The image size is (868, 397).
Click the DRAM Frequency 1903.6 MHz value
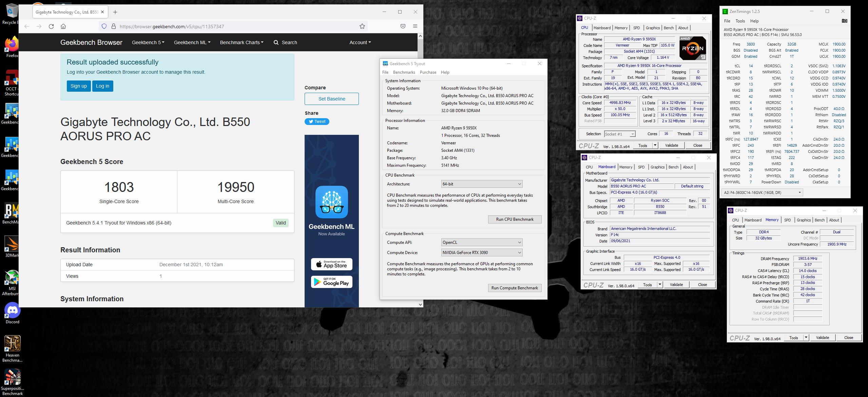(x=808, y=258)
